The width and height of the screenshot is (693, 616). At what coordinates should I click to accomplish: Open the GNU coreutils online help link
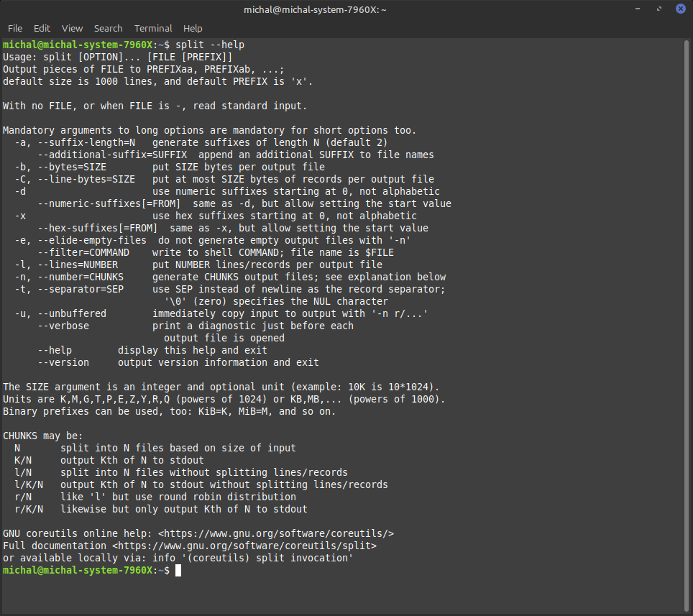click(276, 533)
